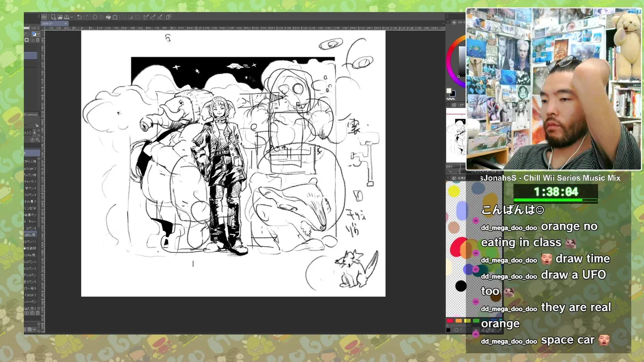
Task: Open the Clip Studio help question icon
Action: (169, 17)
